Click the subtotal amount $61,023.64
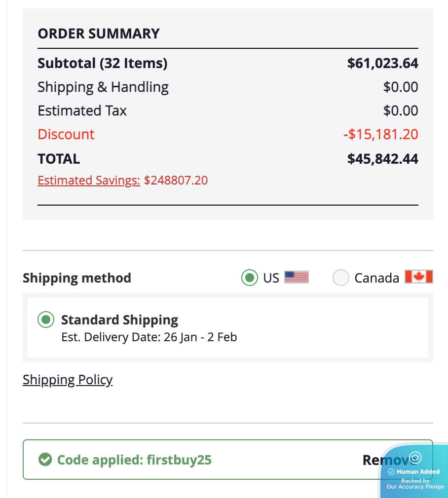 [382, 63]
